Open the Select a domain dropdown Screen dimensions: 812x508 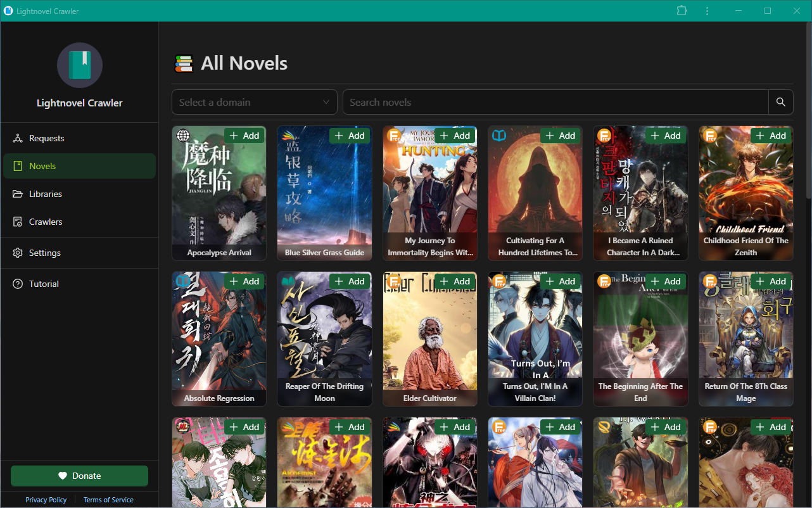(x=255, y=102)
